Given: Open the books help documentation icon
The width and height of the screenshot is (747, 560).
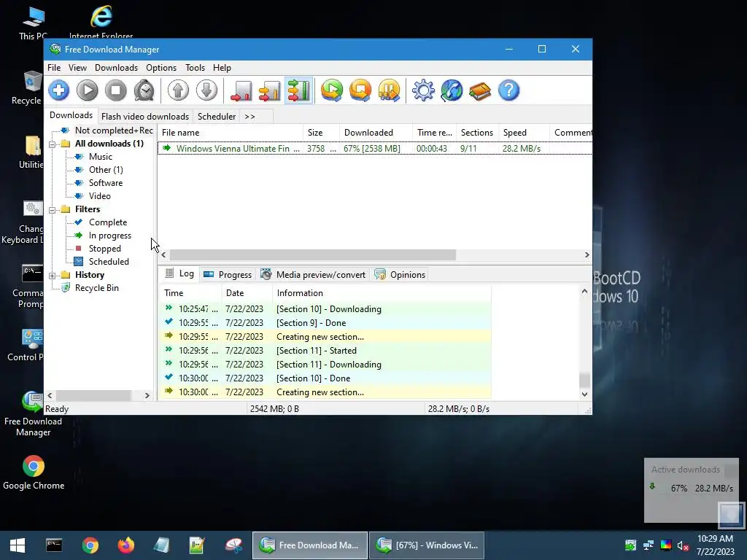Looking at the screenshot, I should coord(480,90).
